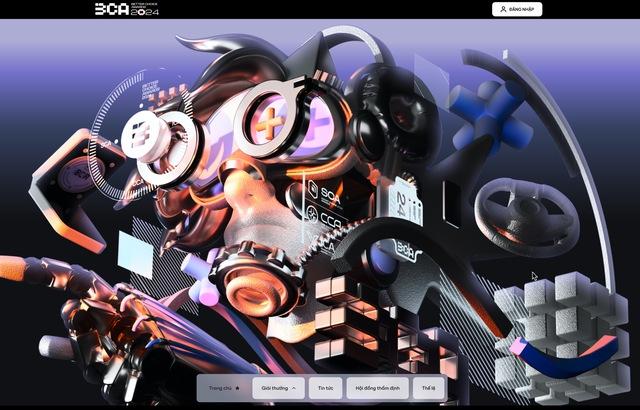The image size is (640, 410).
Task: Click the BCA tag on black arch
Action: click(x=408, y=247)
